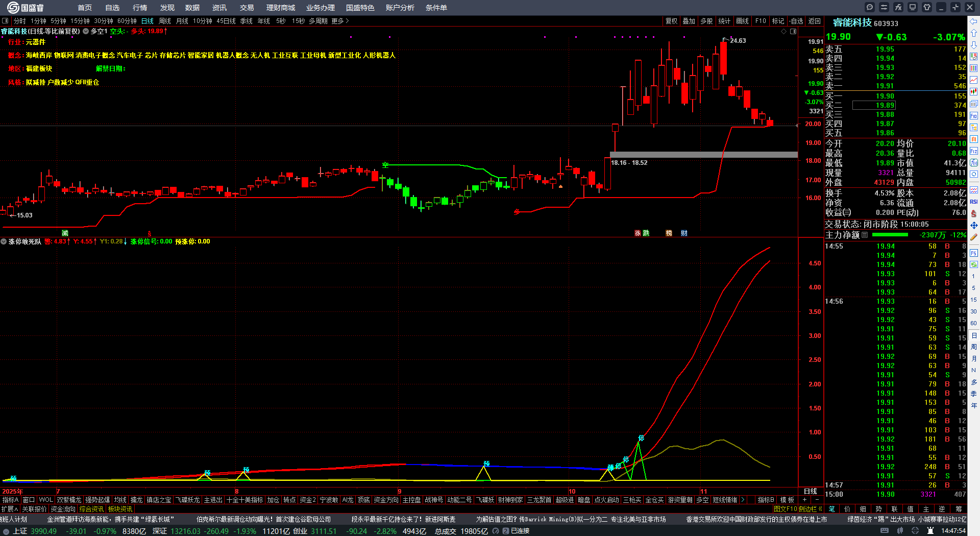
Task: Click the gray 18.16 - 18.52 gap bar
Action: 704,155
